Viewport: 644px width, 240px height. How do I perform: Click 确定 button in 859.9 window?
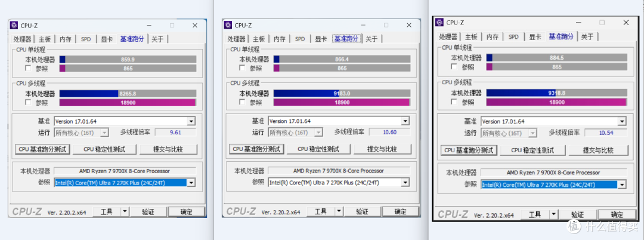coord(186,212)
